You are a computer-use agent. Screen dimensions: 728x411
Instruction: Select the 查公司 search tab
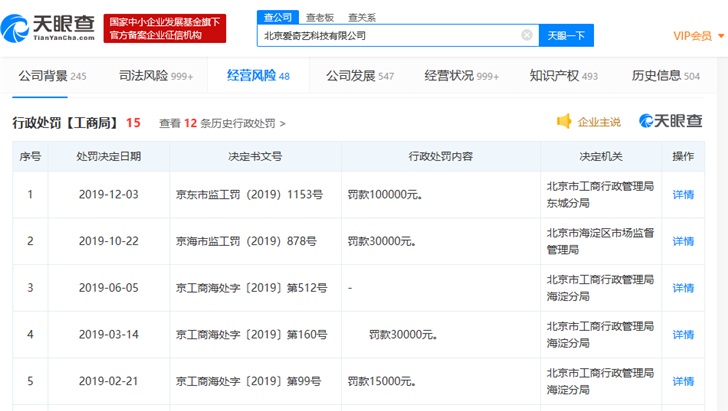(x=278, y=17)
